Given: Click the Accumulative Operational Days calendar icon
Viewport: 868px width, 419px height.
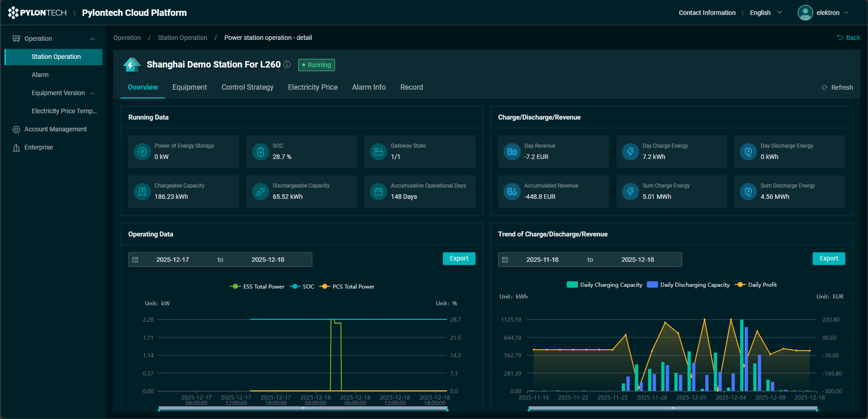Looking at the screenshot, I should coord(378,192).
